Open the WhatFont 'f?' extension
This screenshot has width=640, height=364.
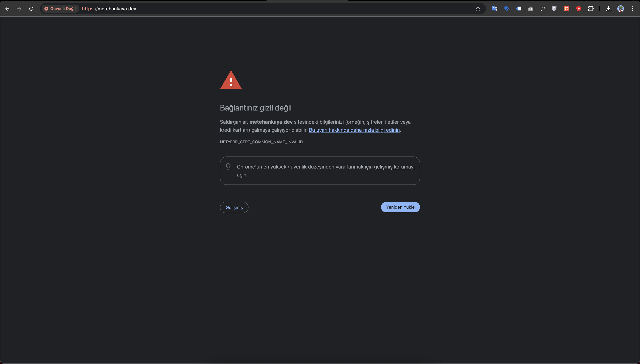click(542, 9)
